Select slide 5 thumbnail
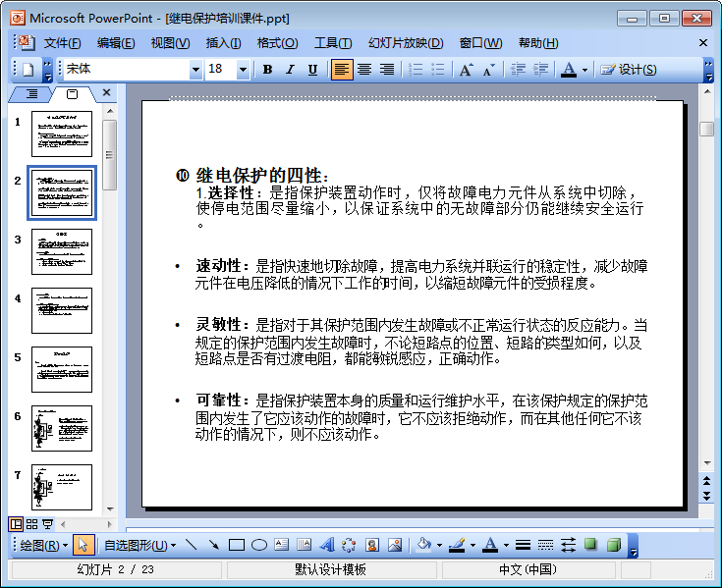This screenshot has width=722, height=588. [62, 369]
